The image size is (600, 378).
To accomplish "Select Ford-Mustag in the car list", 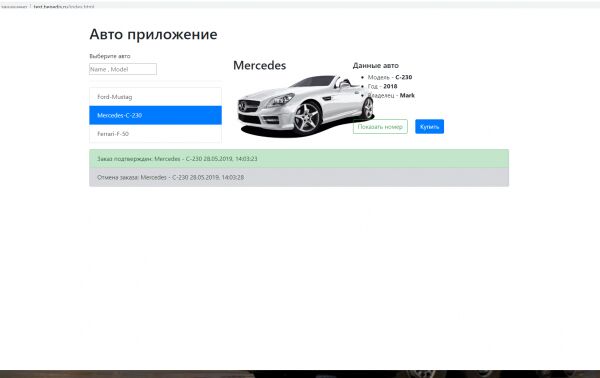I will coord(155,97).
